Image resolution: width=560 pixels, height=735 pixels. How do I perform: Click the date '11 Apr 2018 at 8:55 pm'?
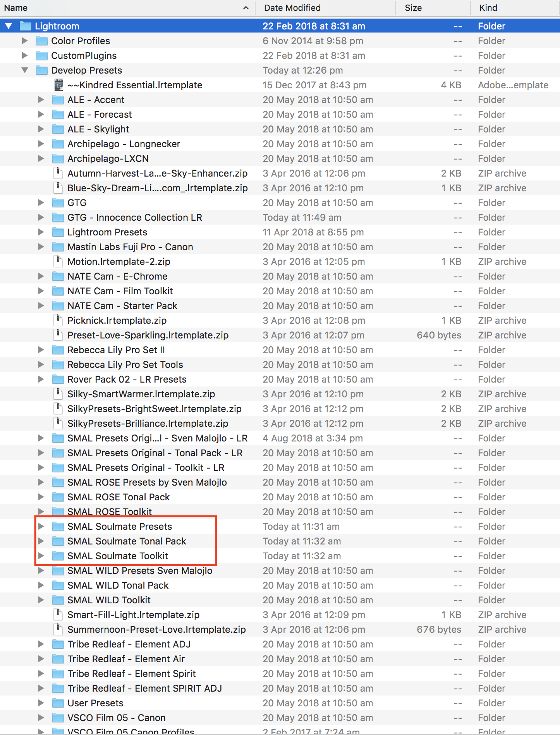313,232
